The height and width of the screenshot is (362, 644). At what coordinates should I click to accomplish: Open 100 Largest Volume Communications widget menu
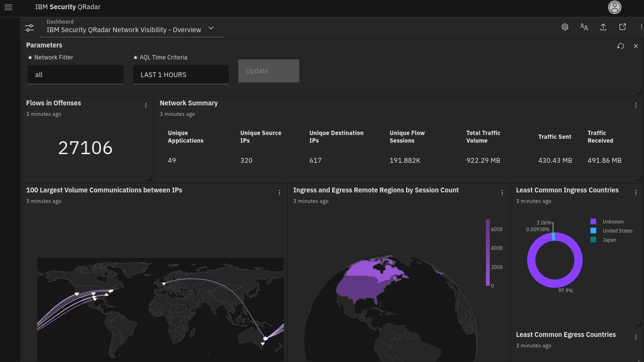coord(280,192)
